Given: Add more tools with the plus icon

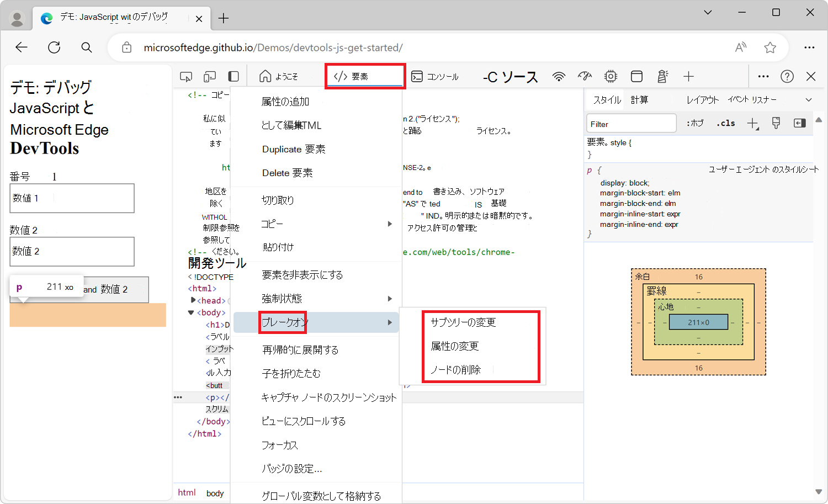Looking at the screenshot, I should click(x=688, y=76).
